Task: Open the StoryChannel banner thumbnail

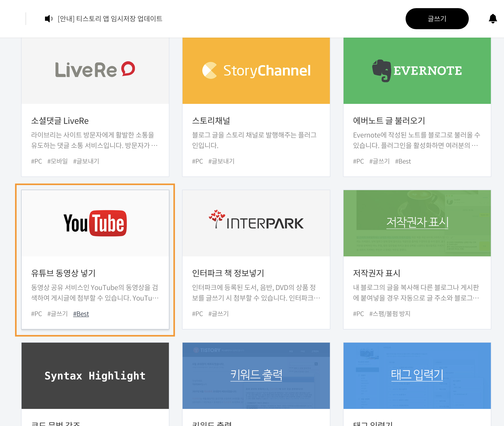Action: [x=256, y=71]
